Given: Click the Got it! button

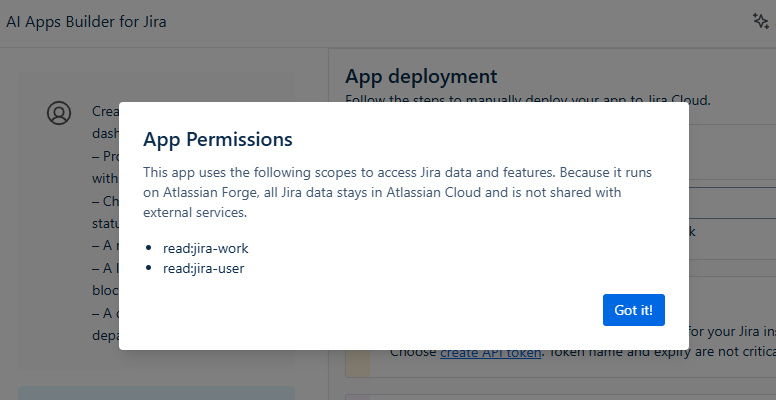Looking at the screenshot, I should (633, 310).
